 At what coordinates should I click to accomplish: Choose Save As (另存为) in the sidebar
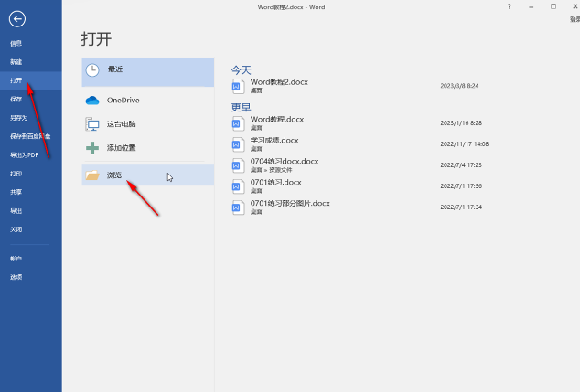point(31,118)
